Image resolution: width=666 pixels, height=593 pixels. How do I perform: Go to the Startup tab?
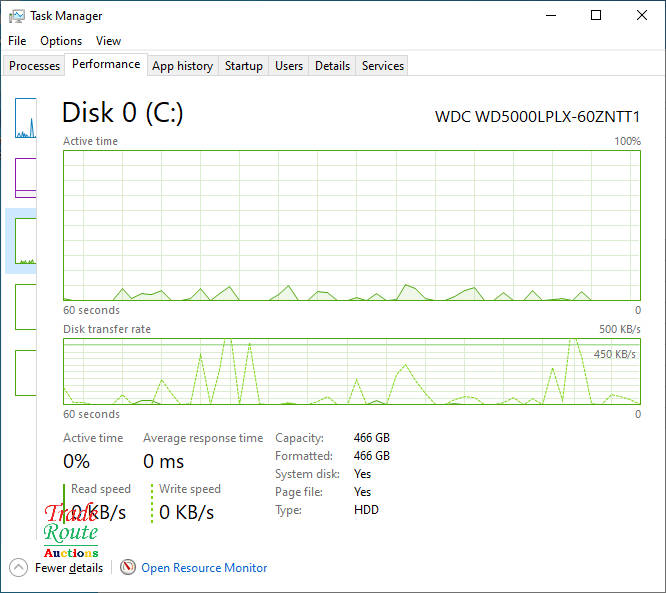coord(243,66)
